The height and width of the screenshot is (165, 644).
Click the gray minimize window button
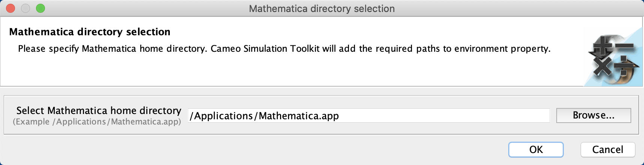tap(25, 8)
